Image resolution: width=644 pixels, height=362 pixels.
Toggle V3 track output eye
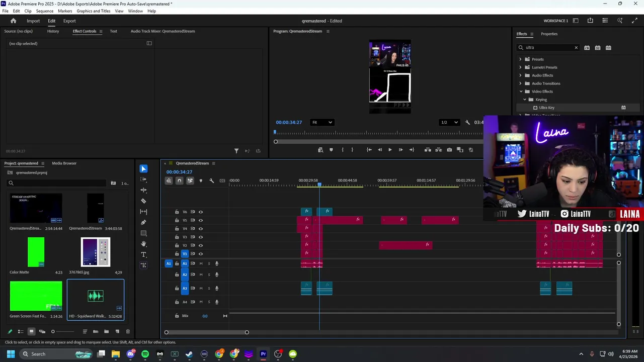(201, 237)
